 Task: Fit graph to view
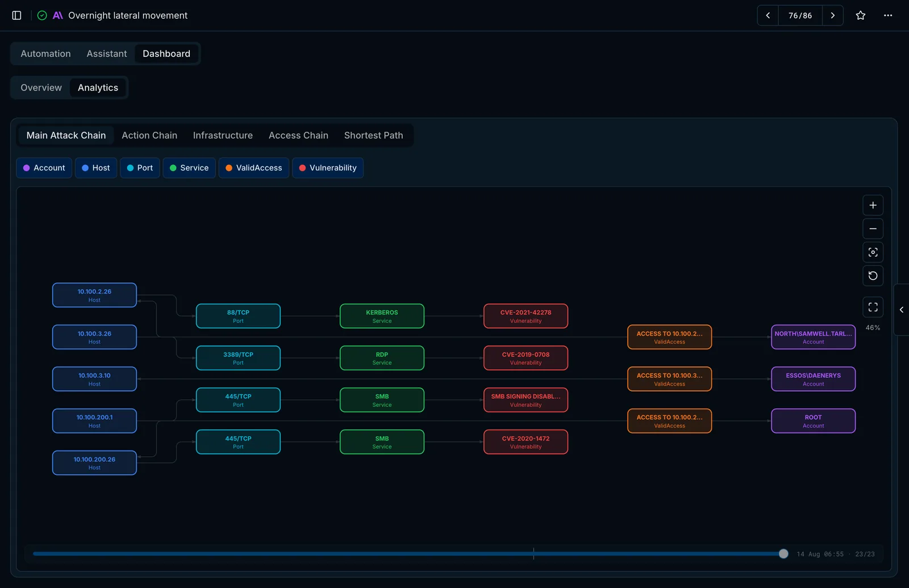(x=873, y=252)
